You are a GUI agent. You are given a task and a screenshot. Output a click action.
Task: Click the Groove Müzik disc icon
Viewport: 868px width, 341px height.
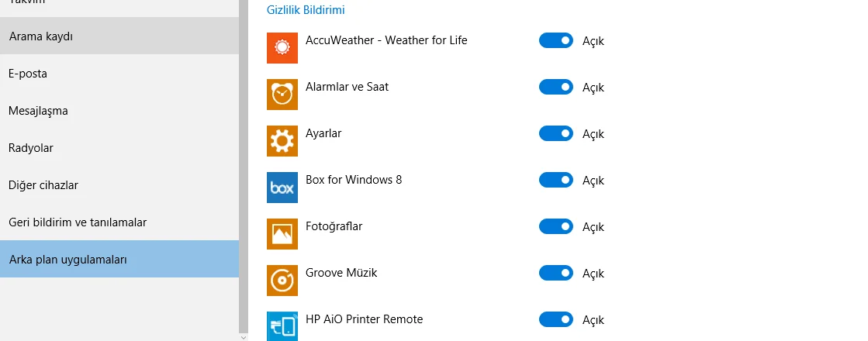pyautogui.click(x=282, y=281)
